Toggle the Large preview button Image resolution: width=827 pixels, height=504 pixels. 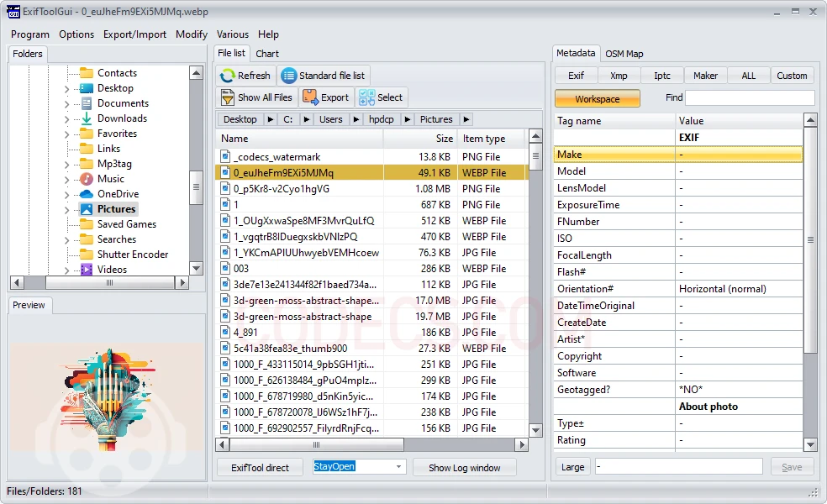[x=572, y=467]
